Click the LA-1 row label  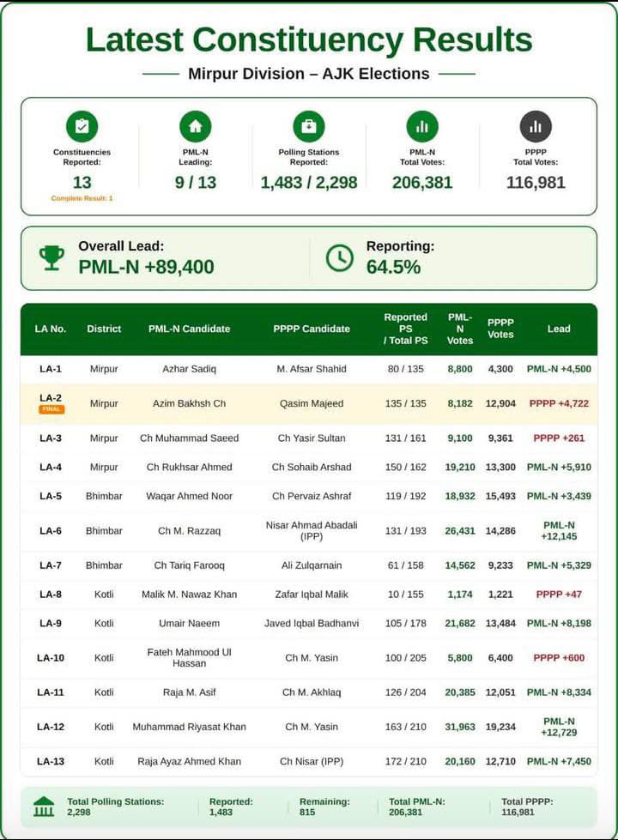51,369
